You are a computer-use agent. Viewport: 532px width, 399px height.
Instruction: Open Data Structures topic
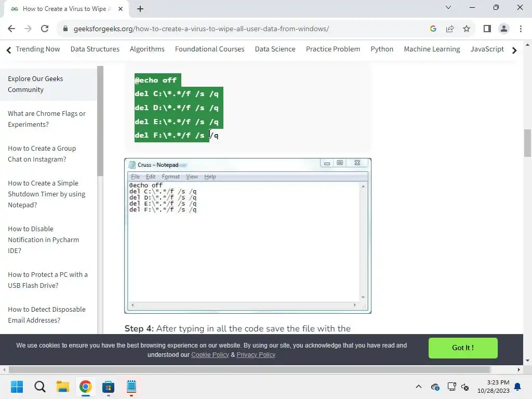pyautogui.click(x=95, y=49)
